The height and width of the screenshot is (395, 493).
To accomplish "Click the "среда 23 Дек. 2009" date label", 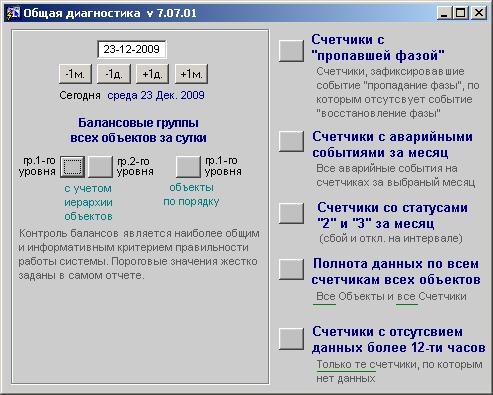I will (156, 95).
